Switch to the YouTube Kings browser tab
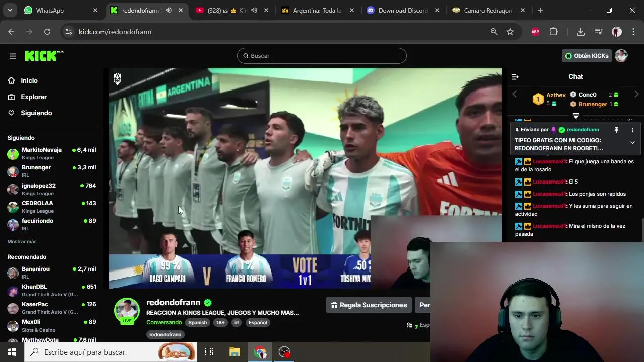 (x=232, y=10)
